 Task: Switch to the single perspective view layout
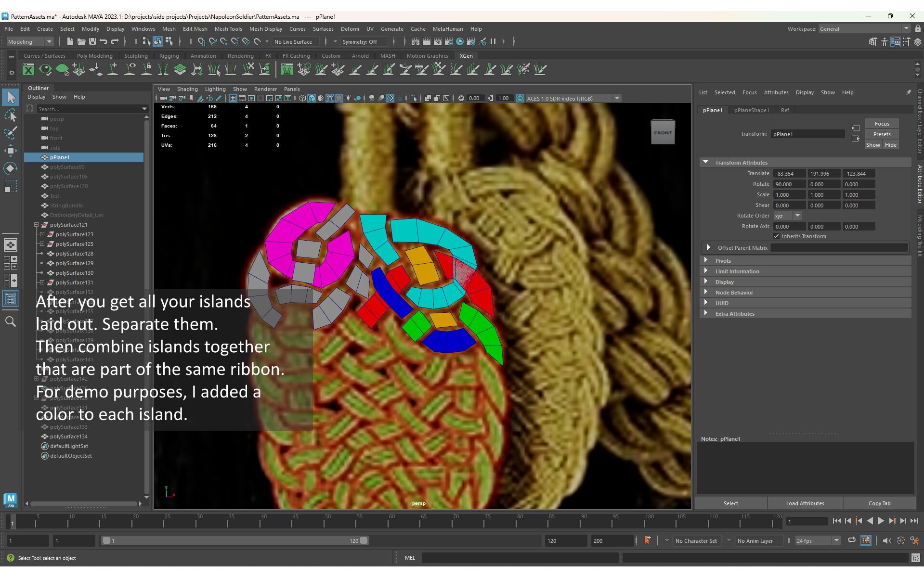tap(11, 245)
